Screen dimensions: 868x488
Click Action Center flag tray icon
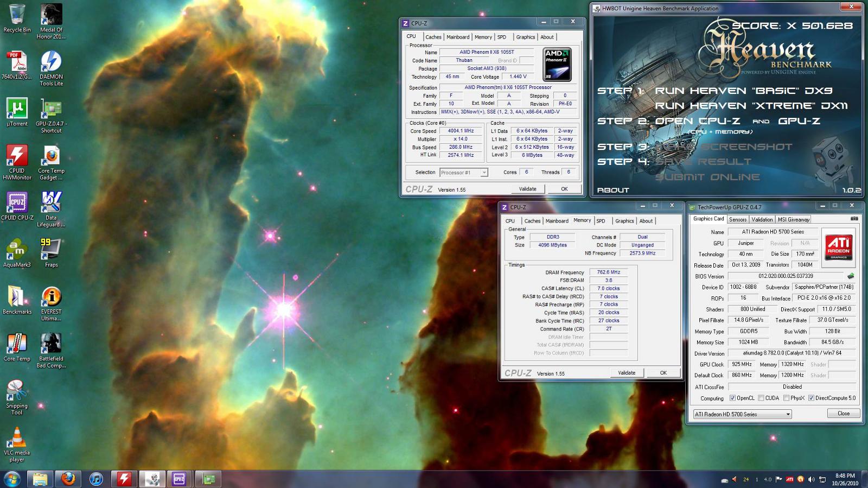coord(779,479)
